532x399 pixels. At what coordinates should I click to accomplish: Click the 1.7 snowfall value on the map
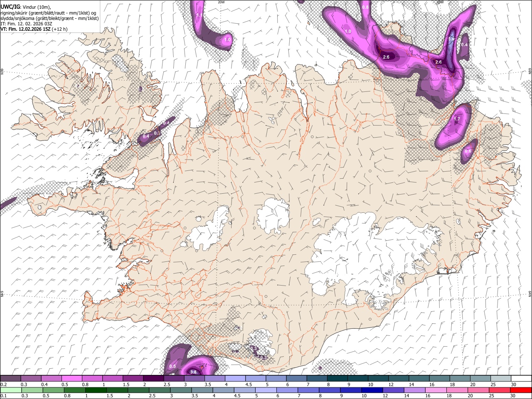457,119
